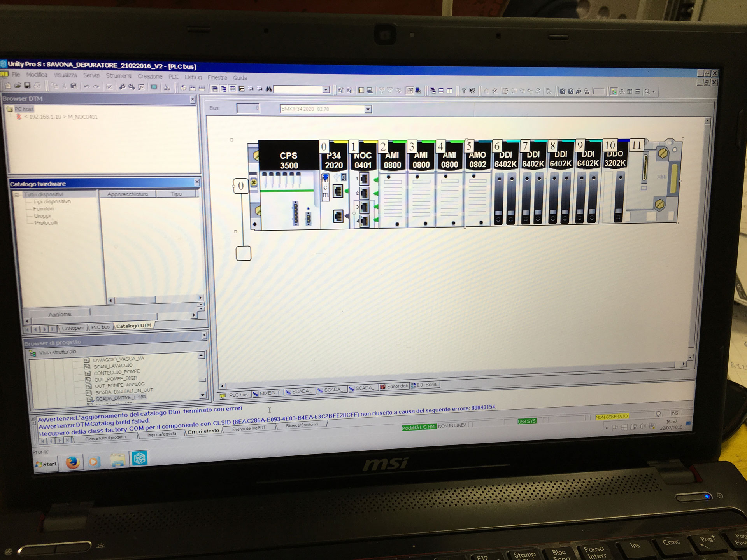Switch to the Evento del log FDT tab

click(249, 429)
